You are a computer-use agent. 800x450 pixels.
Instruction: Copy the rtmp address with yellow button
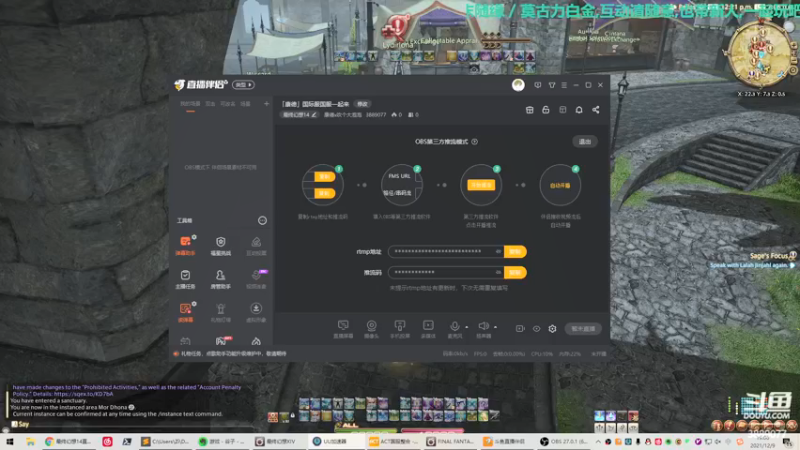click(515, 252)
